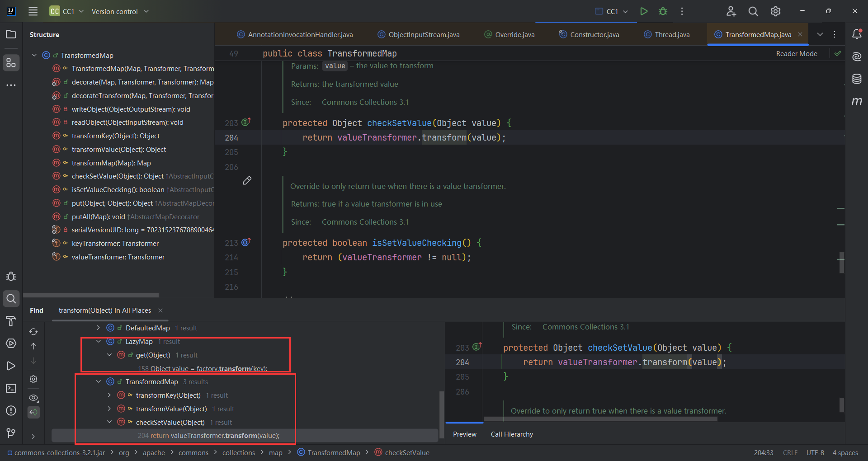This screenshot has width=868, height=461.
Task: Toggle preview usages eye icon
Action: pos(33,398)
